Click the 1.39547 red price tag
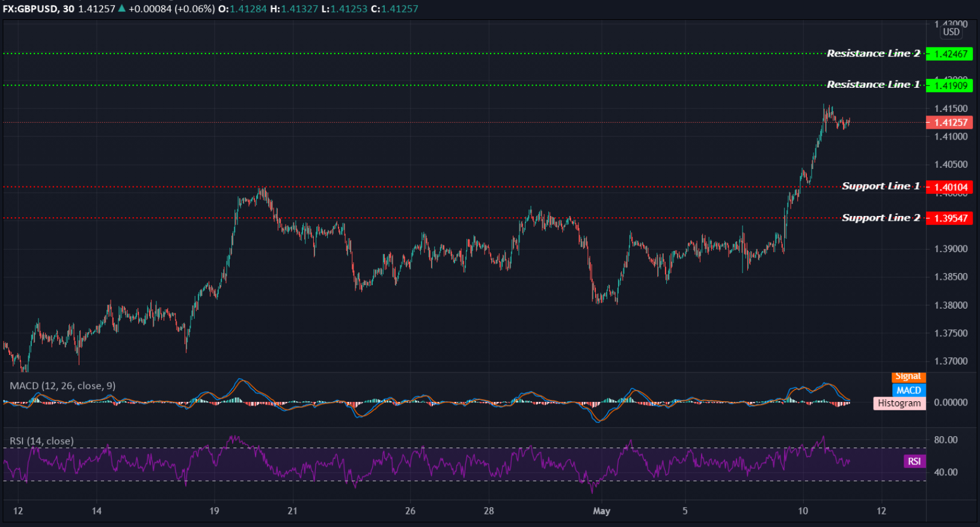Image resolution: width=980 pixels, height=527 pixels. (x=949, y=218)
